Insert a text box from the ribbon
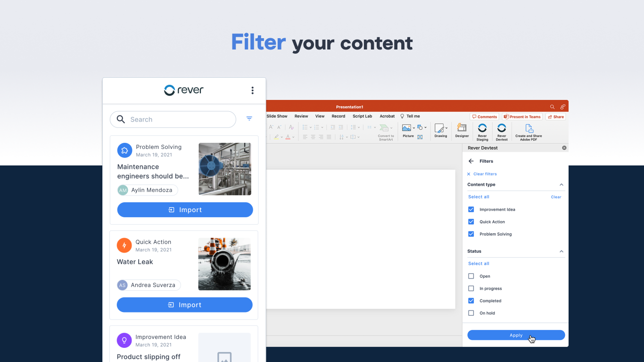This screenshot has width=644, height=362. coord(420,137)
